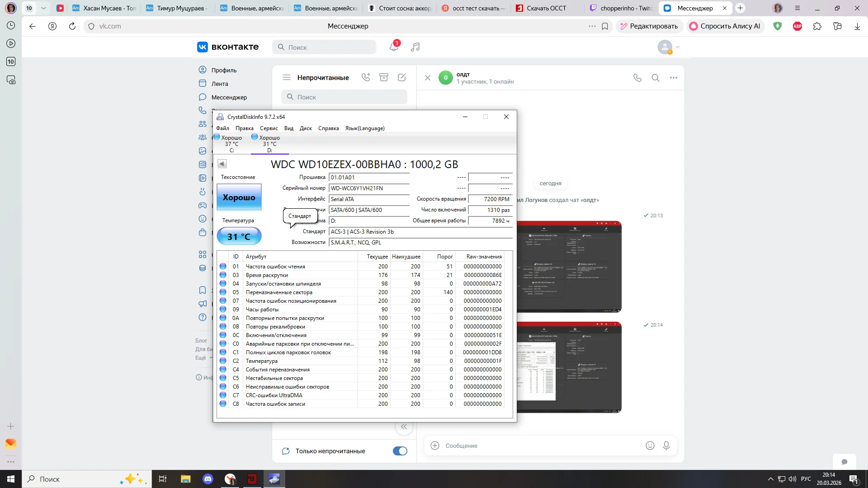
Task: Collapse chat list with double-chevron button
Action: click(x=404, y=427)
